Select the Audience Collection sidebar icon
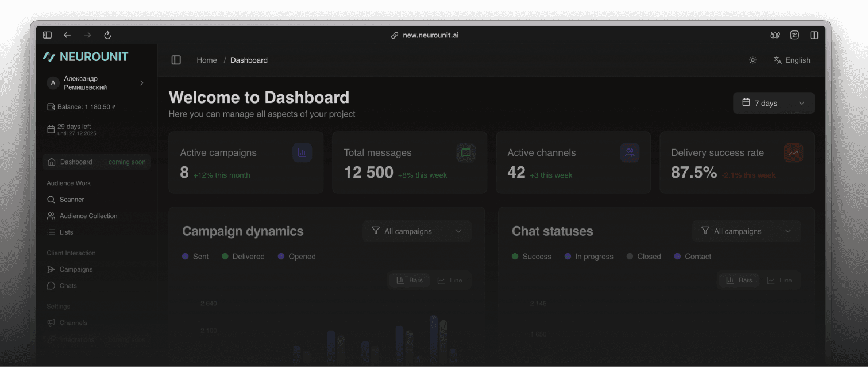This screenshot has height=367, width=868. coord(52,216)
